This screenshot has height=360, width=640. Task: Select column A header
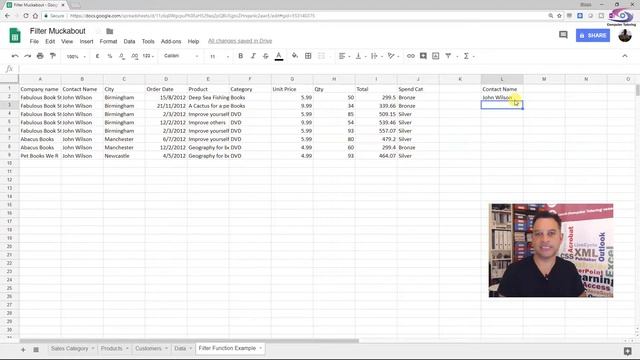click(40, 79)
